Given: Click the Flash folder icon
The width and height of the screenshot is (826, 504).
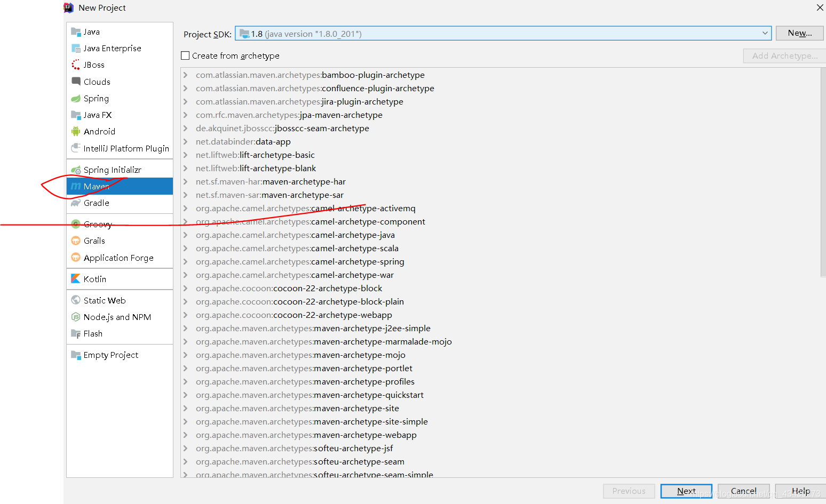Looking at the screenshot, I should click(76, 334).
